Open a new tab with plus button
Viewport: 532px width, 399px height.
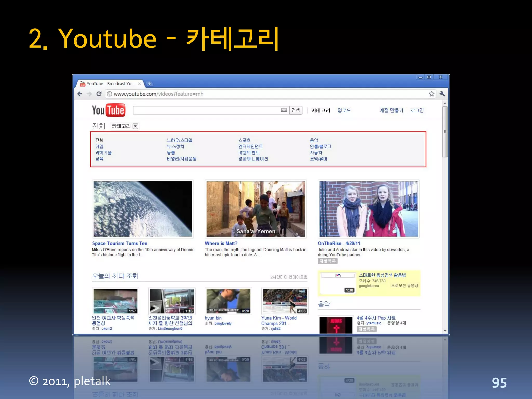tap(149, 84)
